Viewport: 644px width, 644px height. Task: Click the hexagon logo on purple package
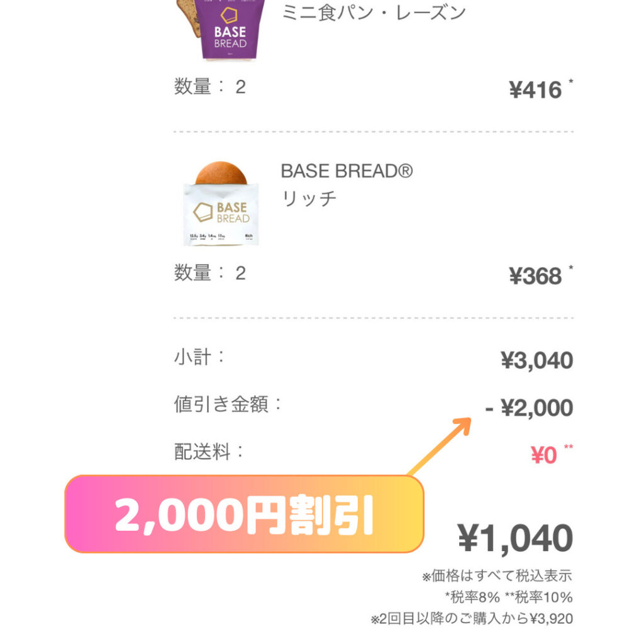coord(229,16)
